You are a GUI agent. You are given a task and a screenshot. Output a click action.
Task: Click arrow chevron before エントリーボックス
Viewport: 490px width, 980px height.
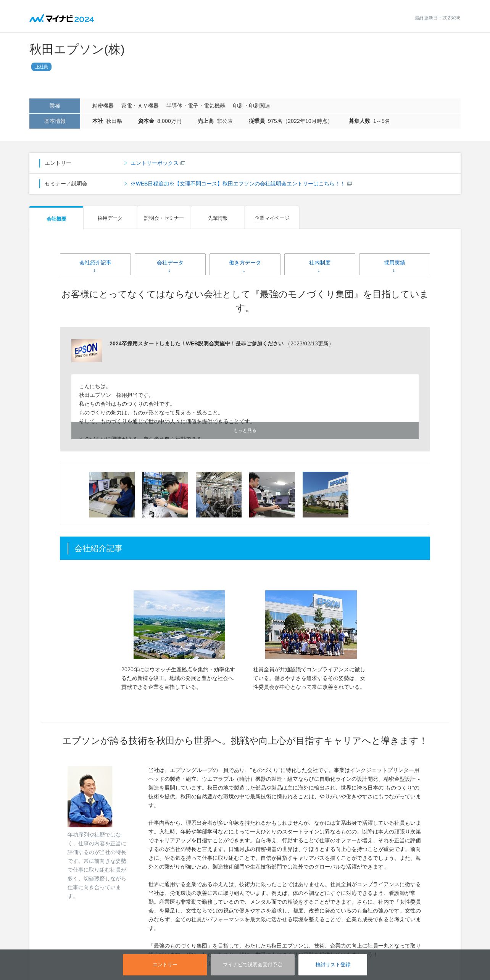tap(126, 163)
